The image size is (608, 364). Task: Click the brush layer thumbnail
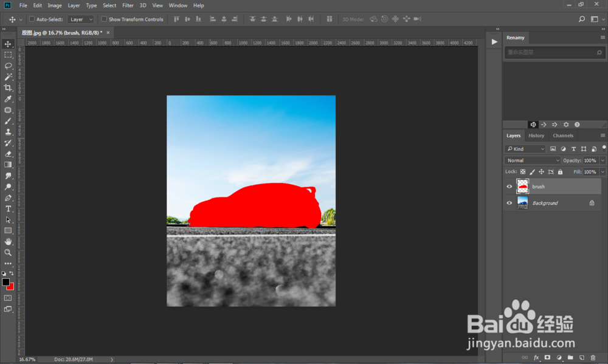[523, 187]
